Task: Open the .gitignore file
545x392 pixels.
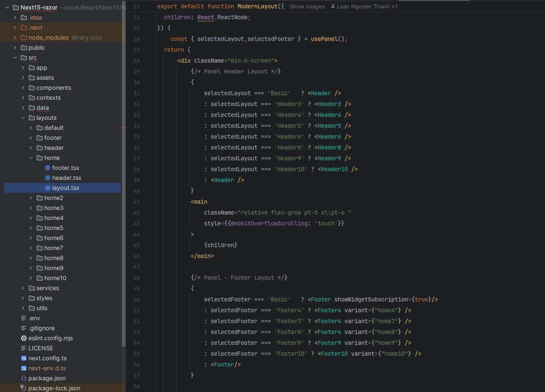Action: [41, 328]
